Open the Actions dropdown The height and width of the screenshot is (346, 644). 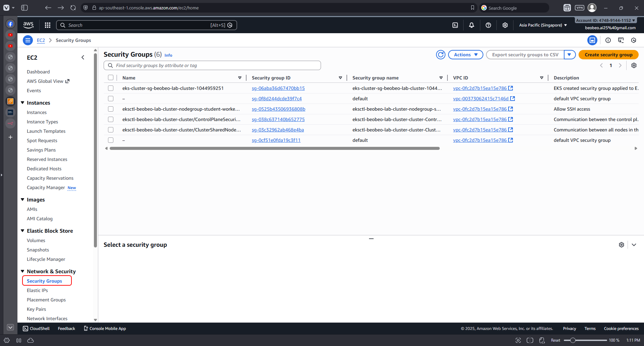pos(466,55)
